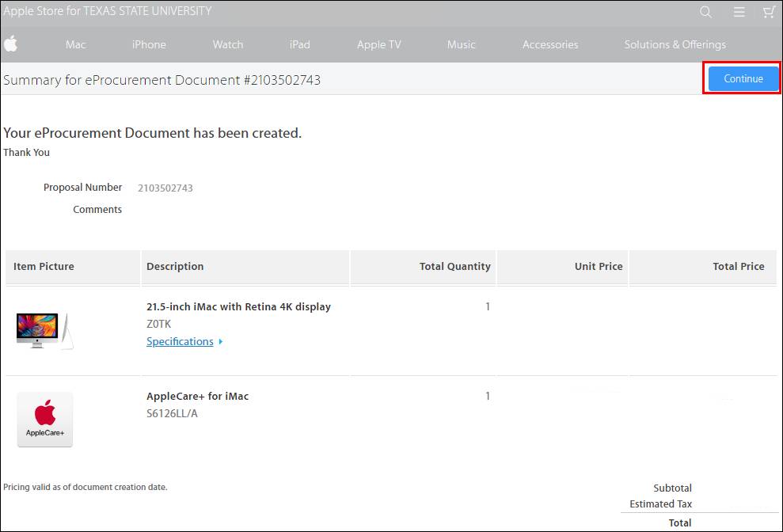The height and width of the screenshot is (532, 783).
Task: Click the Estimated Tax label
Action: click(x=660, y=504)
